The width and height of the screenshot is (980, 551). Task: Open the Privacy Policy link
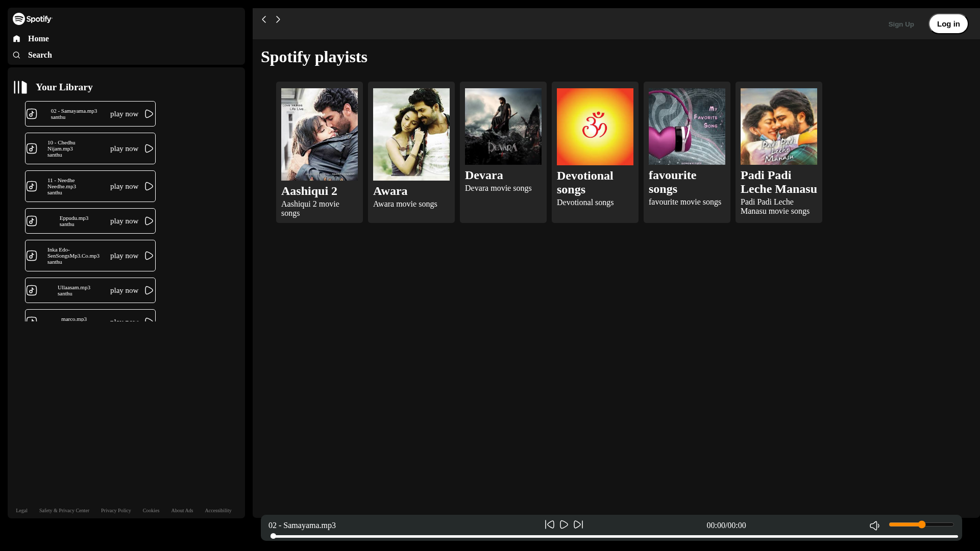tap(116, 511)
